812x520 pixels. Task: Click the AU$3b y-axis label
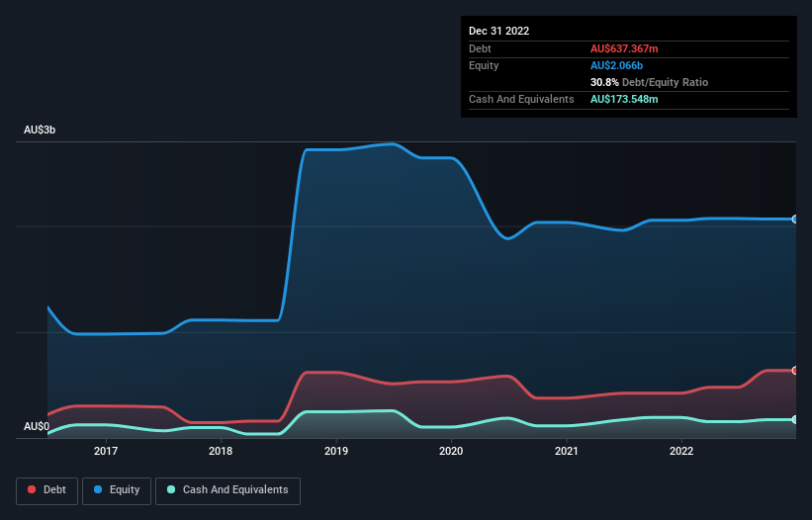(40, 130)
